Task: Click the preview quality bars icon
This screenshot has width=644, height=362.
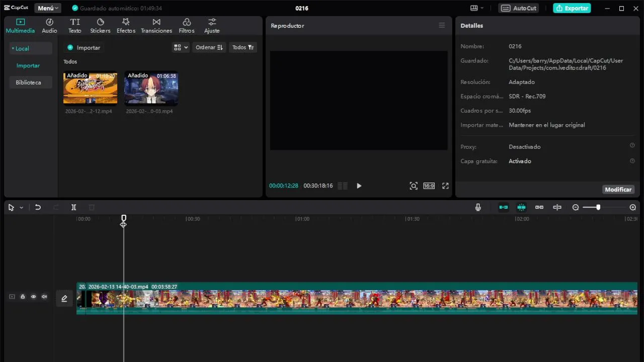Action: pos(343,186)
